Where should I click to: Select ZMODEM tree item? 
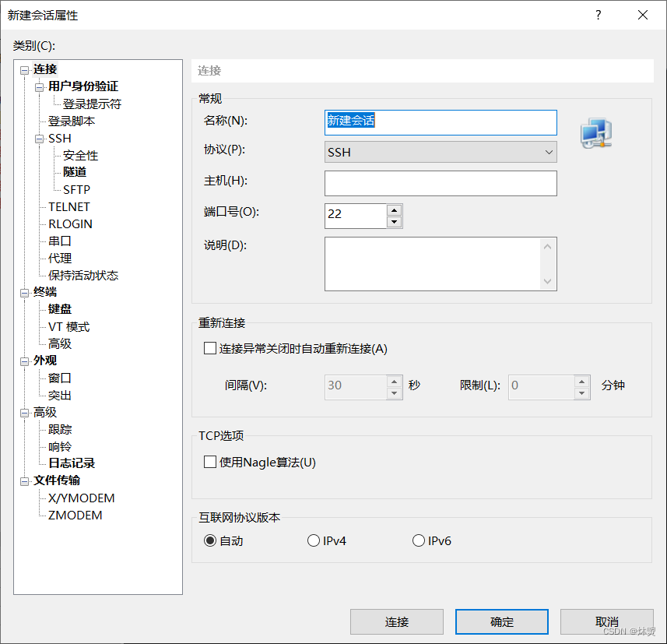(x=75, y=515)
